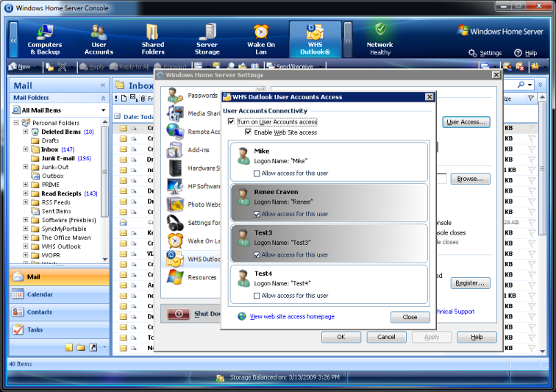Click Cancel in Windows Home Server Settings

[386, 337]
